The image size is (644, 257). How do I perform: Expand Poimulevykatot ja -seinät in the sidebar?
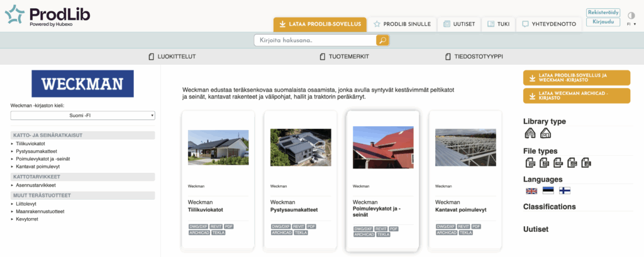43,159
